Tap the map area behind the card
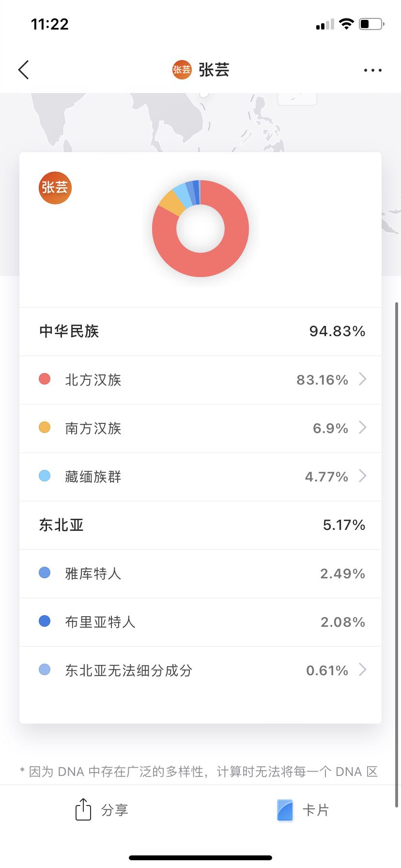401x868 pixels. coord(97,121)
